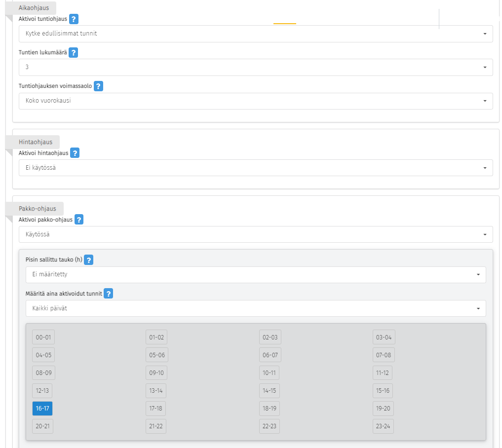Click help icon beside Aktivoi hintaohjaus
Screen dimensions: 502x448
click(x=75, y=153)
